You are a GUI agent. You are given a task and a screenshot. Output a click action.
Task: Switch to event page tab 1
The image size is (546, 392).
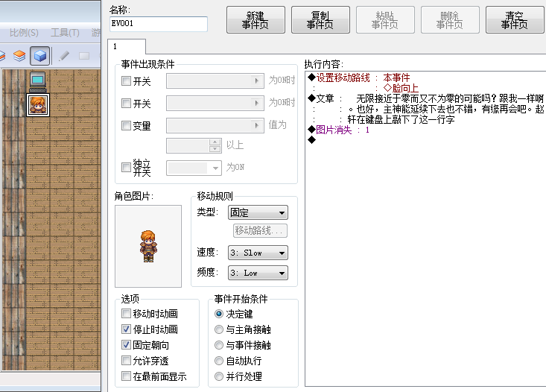pyautogui.click(x=127, y=46)
